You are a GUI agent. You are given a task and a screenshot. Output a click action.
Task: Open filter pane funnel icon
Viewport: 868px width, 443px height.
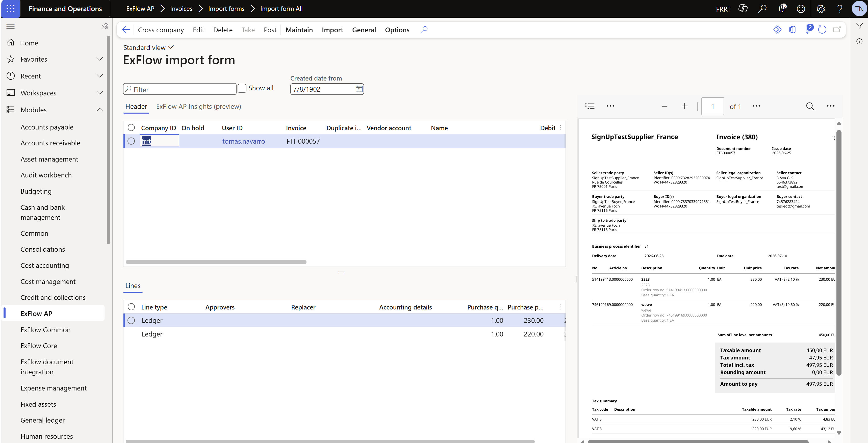point(859,26)
